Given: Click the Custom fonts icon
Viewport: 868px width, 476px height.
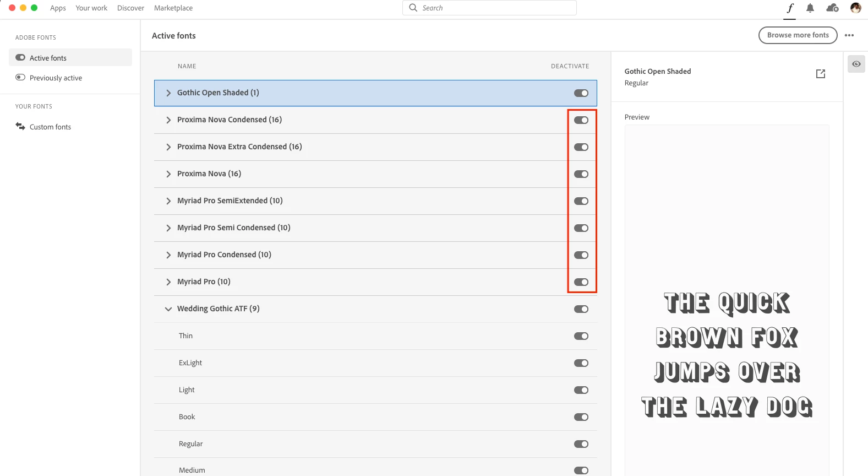Looking at the screenshot, I should click(20, 127).
